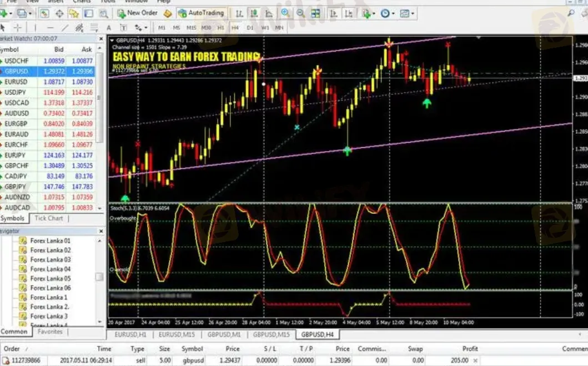Viewport: 588px width, 366px height.
Task: Switch timeframe to H1
Action: tap(221, 28)
